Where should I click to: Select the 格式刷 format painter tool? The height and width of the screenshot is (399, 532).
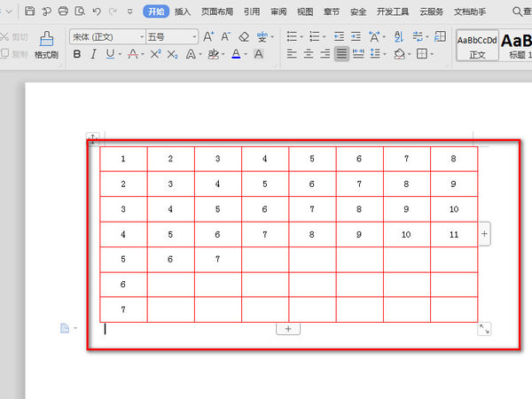[x=46, y=44]
